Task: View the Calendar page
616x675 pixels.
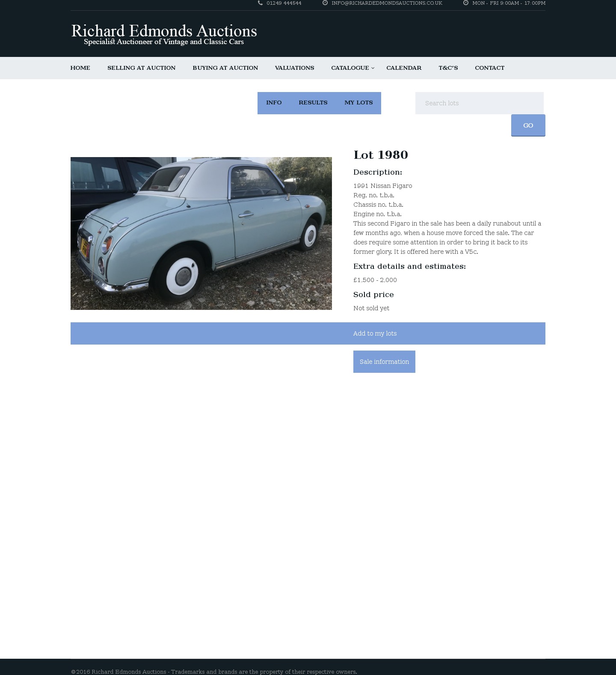Action: point(404,68)
